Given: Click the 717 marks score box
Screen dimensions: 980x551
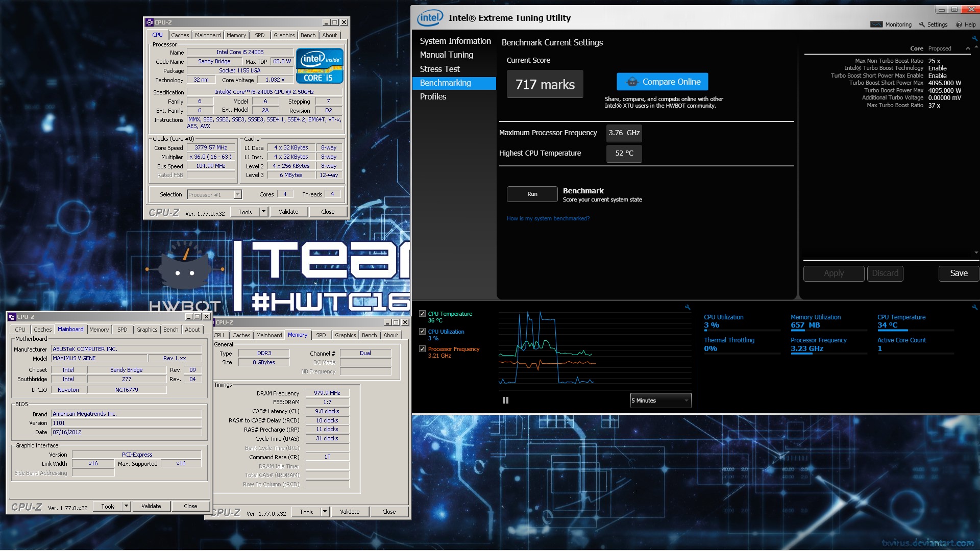Looking at the screenshot, I should (x=545, y=84).
